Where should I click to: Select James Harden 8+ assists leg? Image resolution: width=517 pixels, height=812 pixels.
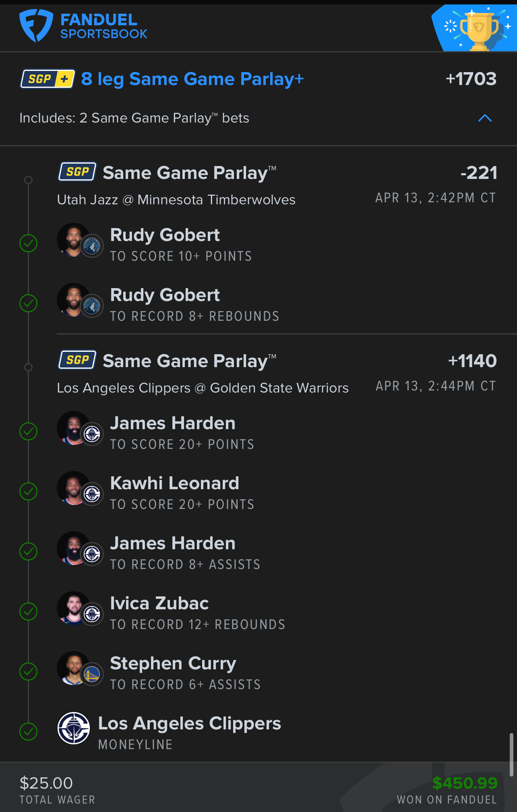185,553
